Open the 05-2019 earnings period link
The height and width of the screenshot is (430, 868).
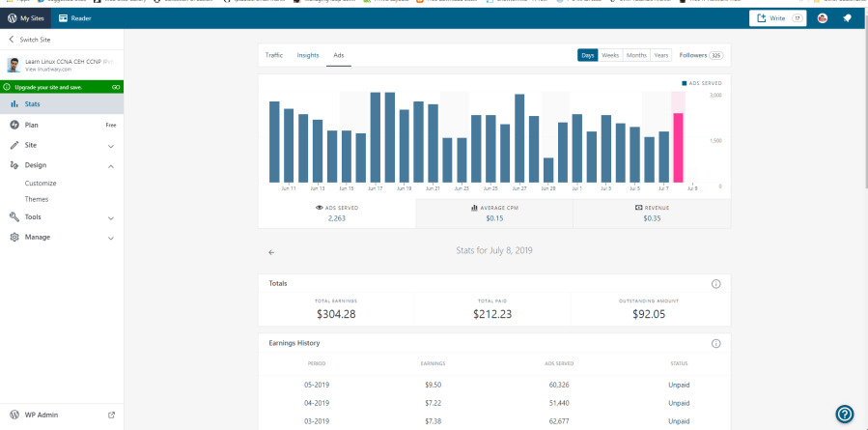[x=317, y=385]
